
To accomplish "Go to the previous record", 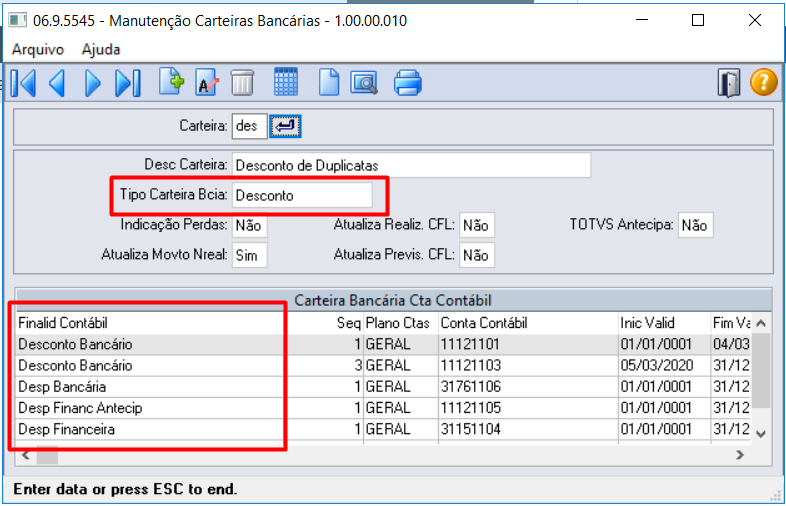I will [57, 83].
